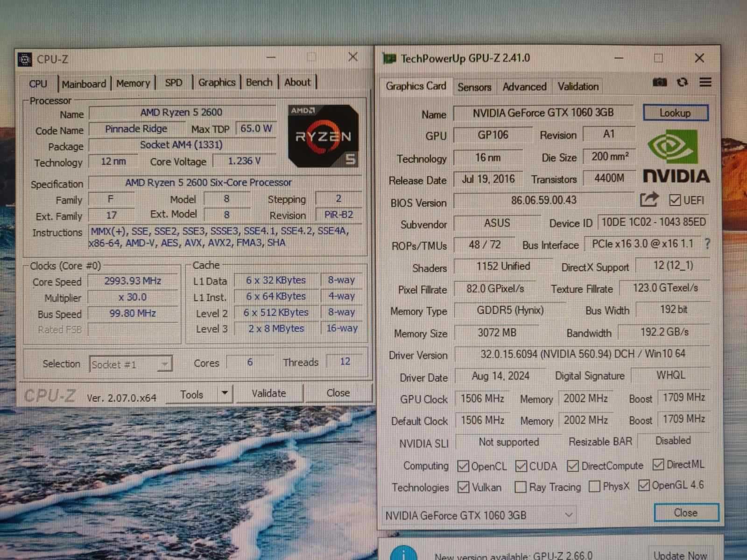Click the Driver Version field in GPU-Z

583,354
